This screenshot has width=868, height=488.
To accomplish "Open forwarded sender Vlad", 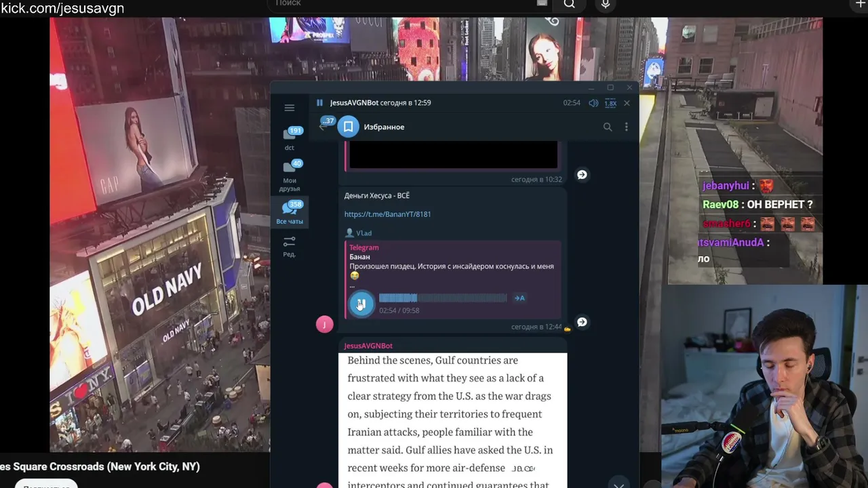I will point(359,233).
